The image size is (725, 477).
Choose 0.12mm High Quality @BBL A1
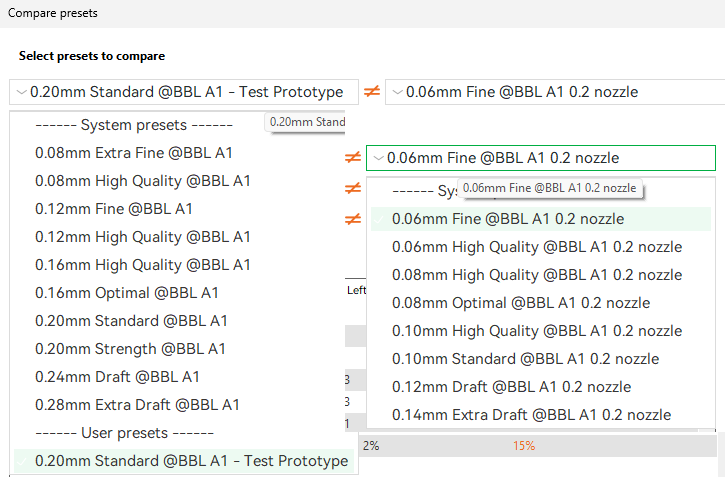pos(142,237)
